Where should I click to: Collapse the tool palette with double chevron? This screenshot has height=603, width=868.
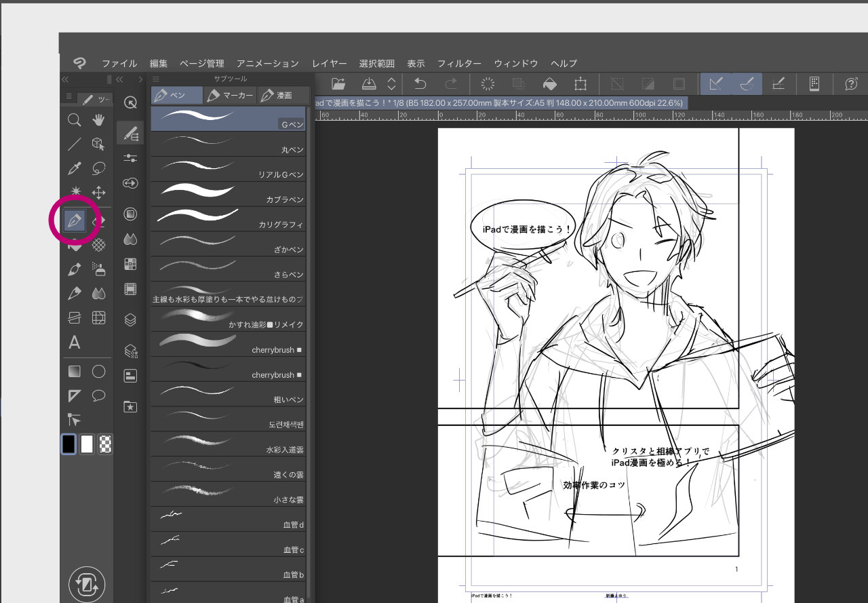click(x=65, y=79)
